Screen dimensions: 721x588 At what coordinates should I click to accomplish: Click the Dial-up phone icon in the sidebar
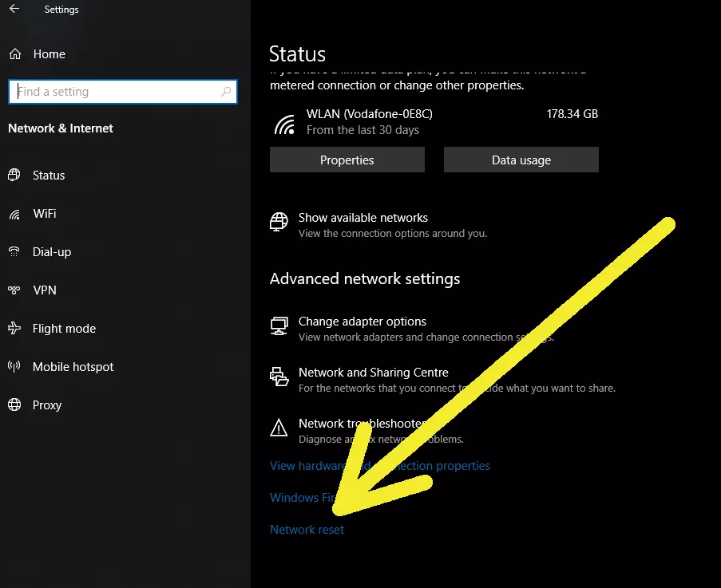click(x=14, y=252)
